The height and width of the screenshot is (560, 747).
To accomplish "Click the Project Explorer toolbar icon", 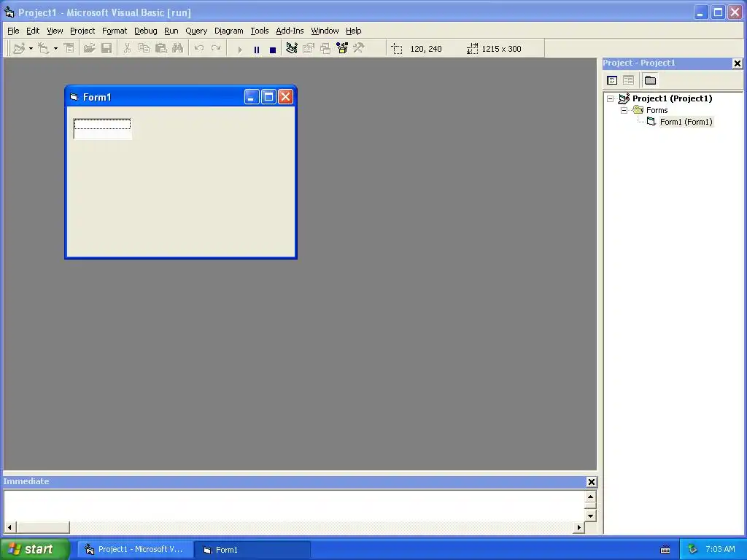I will [x=292, y=49].
